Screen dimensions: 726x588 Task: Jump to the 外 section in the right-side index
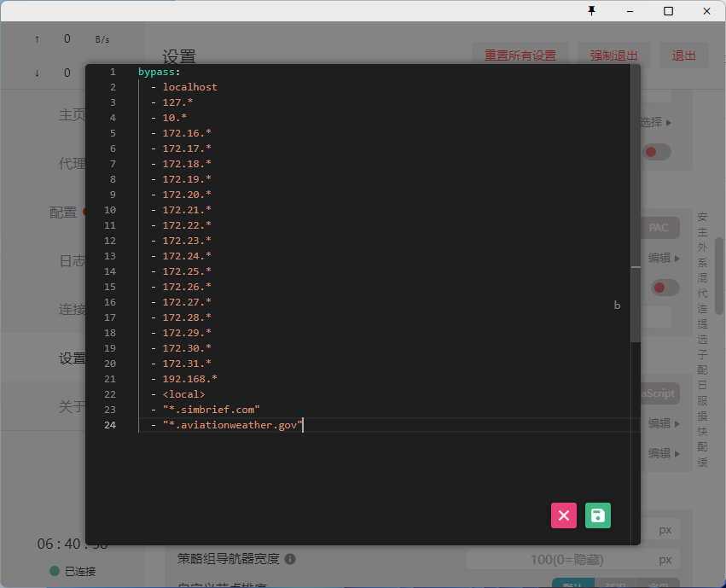(x=702, y=247)
